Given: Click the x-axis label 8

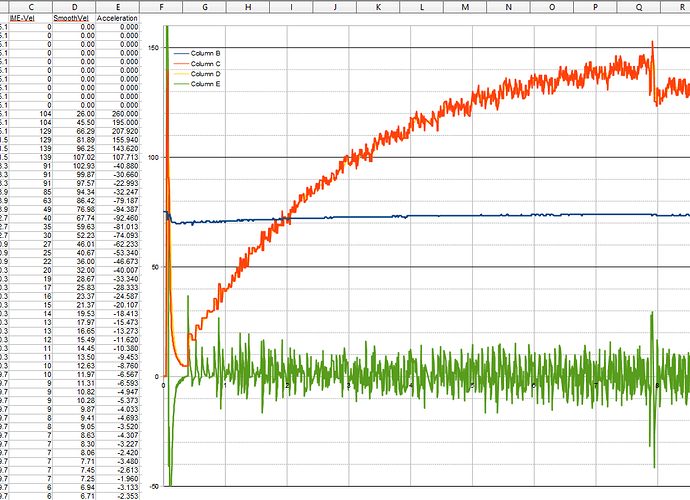Looking at the screenshot, I should coord(657,386).
